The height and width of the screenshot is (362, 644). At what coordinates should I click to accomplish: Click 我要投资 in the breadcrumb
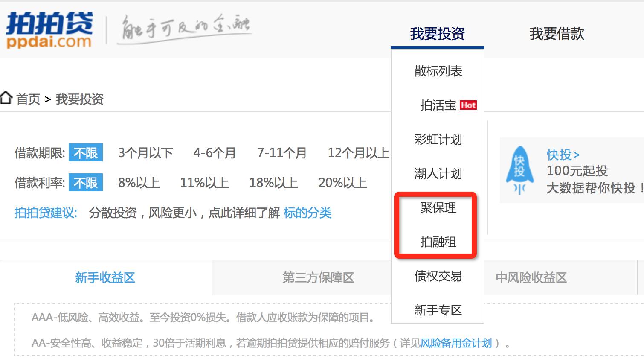[x=80, y=99]
